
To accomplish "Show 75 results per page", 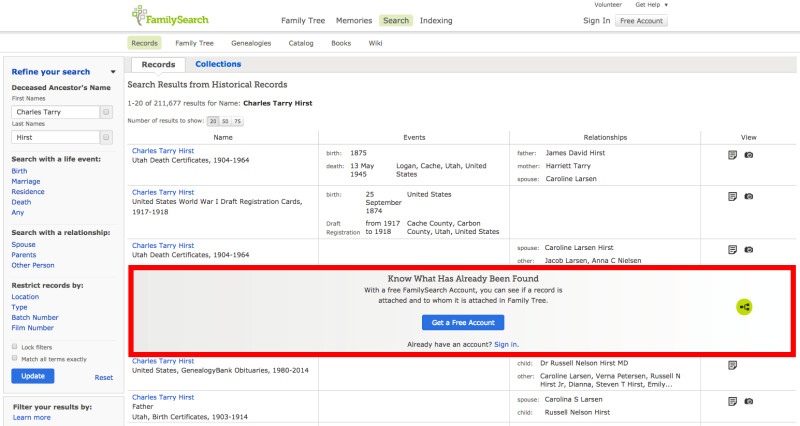I will pyautogui.click(x=237, y=121).
